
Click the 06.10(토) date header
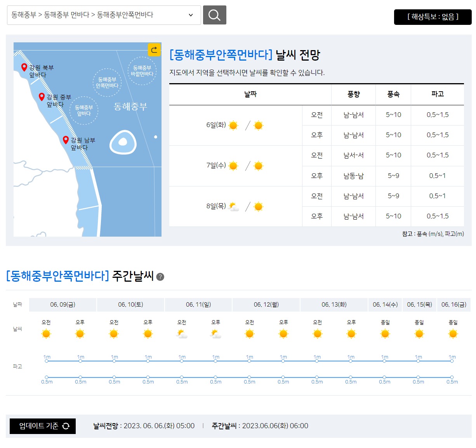[130, 305]
